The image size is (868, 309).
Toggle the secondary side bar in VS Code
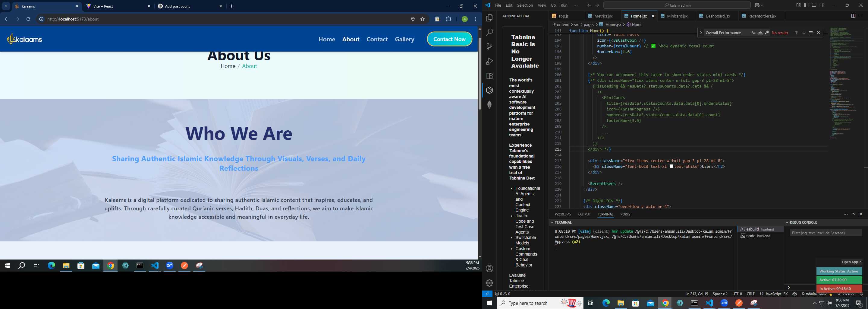click(822, 5)
